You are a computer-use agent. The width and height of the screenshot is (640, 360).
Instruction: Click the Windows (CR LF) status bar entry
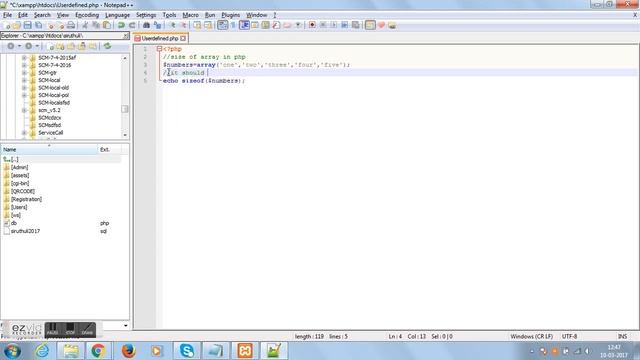pos(531,336)
